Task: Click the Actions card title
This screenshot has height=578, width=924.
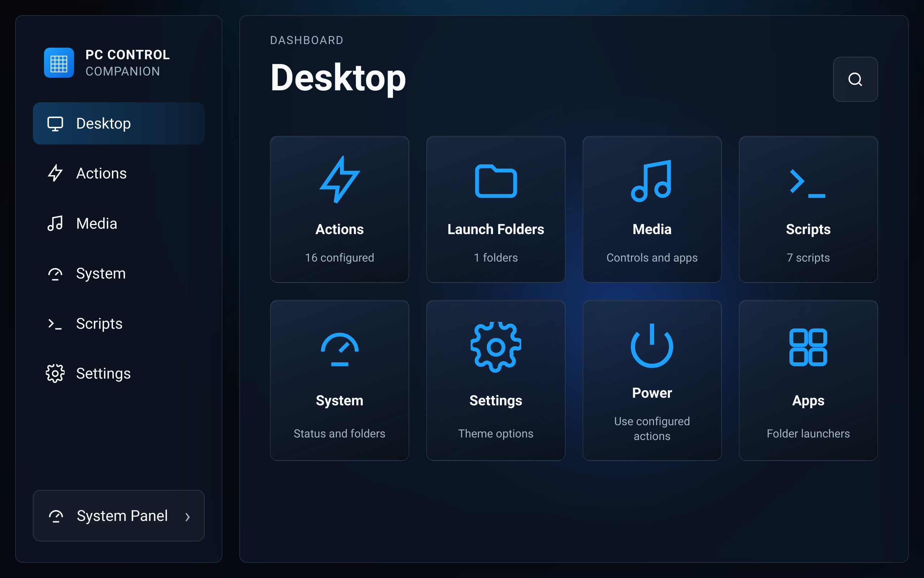Action: coord(339,229)
